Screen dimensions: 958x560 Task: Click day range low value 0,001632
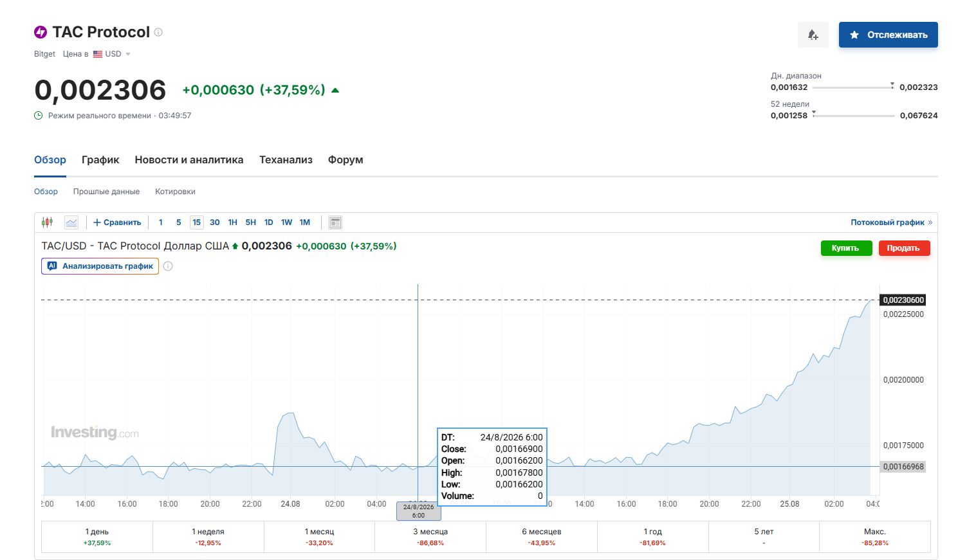pyautogui.click(x=789, y=87)
